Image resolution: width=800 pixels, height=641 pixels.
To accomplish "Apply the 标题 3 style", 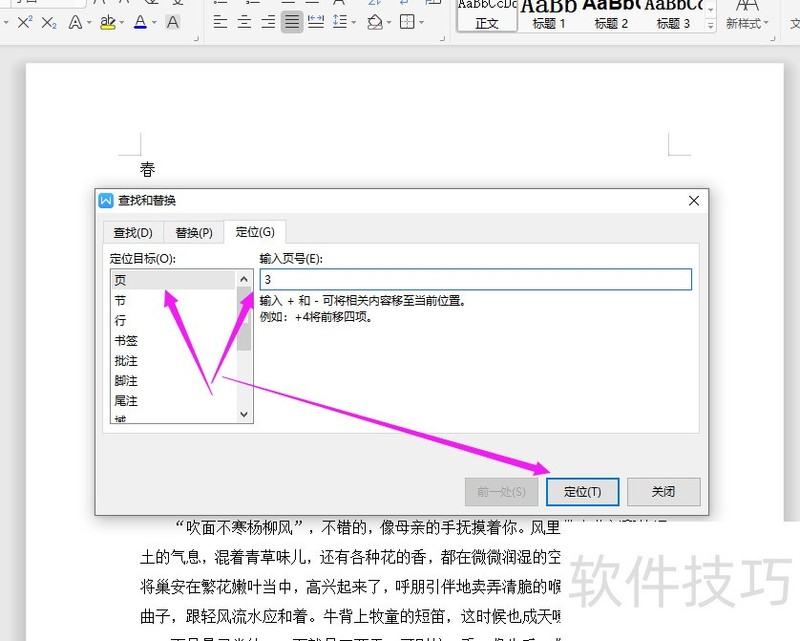I will click(673, 16).
